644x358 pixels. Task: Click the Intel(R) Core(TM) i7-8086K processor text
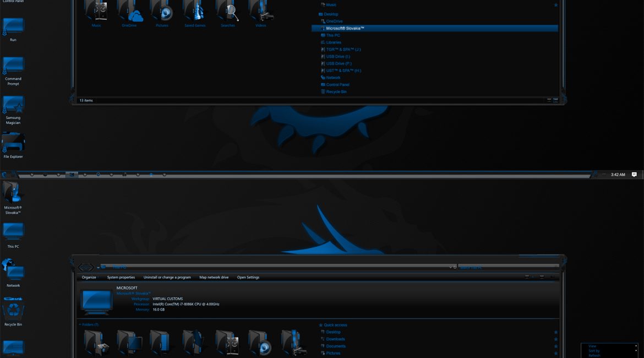click(x=186, y=304)
